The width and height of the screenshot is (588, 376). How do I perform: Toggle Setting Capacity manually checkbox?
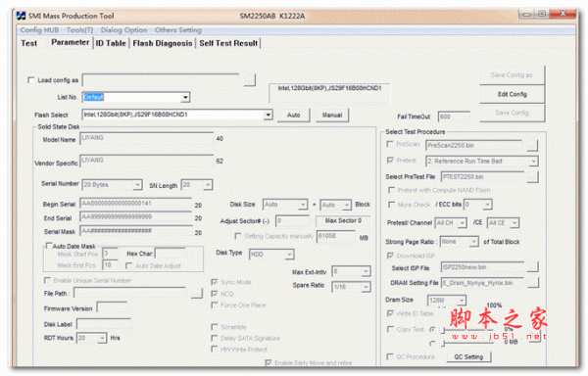pos(238,236)
